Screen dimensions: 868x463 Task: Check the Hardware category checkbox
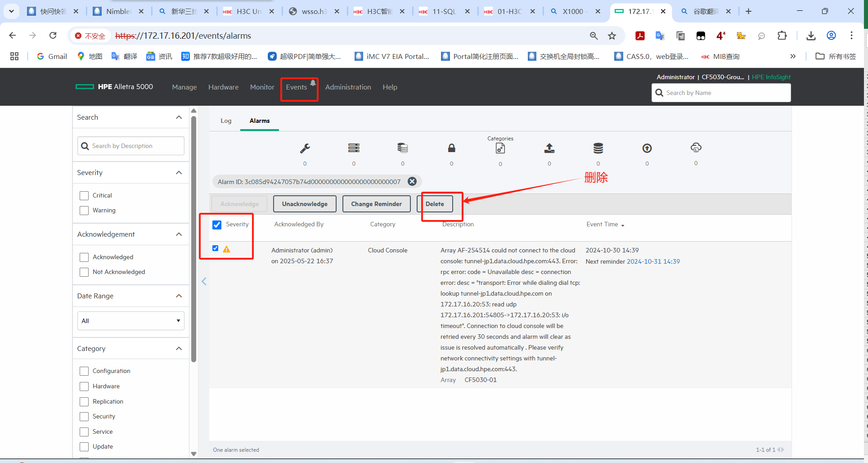tap(84, 387)
